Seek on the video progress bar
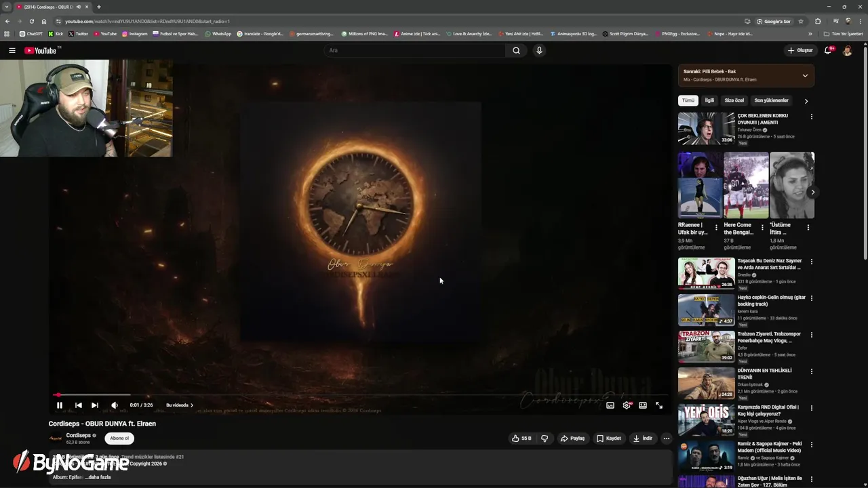This screenshot has height=488, width=868. click(359, 394)
